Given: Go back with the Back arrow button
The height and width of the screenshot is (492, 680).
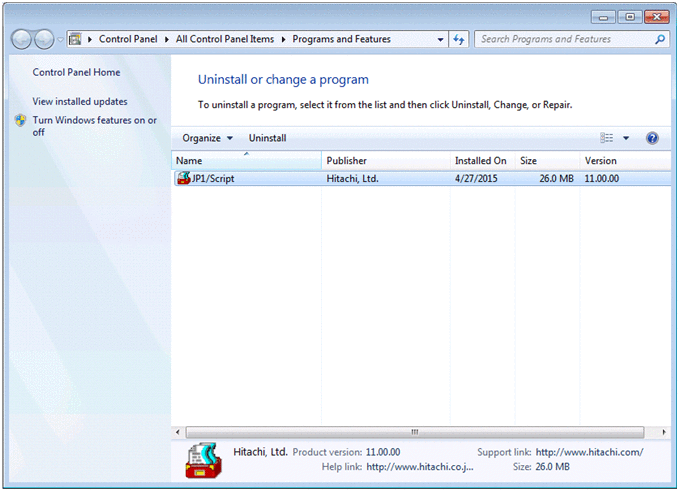Looking at the screenshot, I should point(21,39).
